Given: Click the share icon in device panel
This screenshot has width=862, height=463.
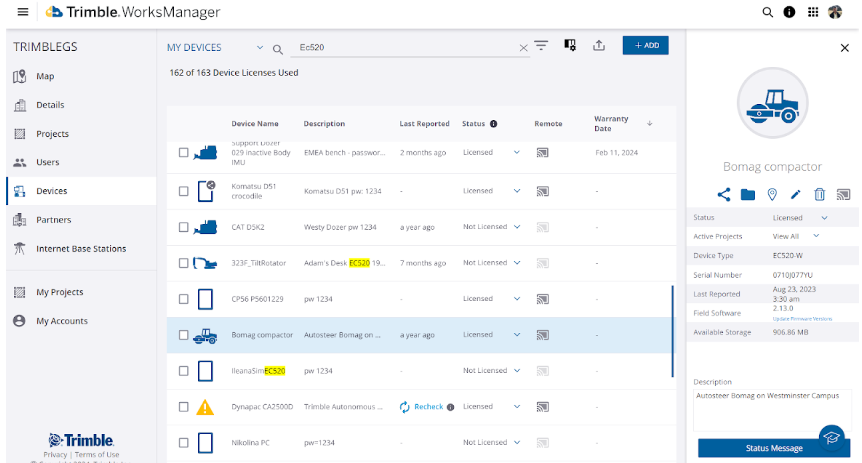Looking at the screenshot, I should 724,194.
